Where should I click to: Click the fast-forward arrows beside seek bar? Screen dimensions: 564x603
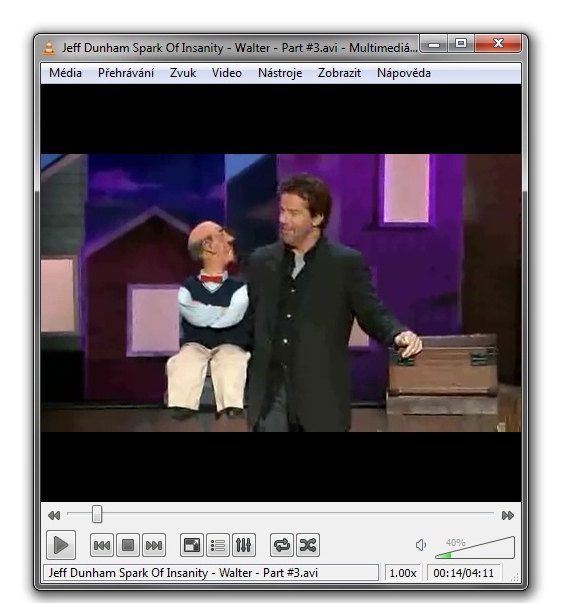pos(507,515)
